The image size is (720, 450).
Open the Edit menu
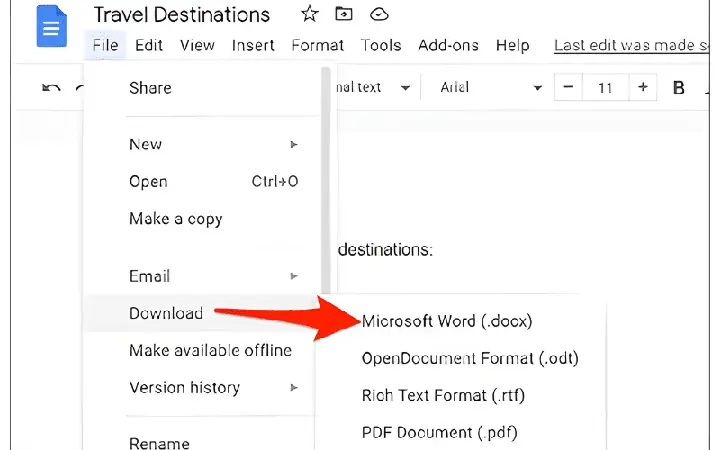coord(149,45)
